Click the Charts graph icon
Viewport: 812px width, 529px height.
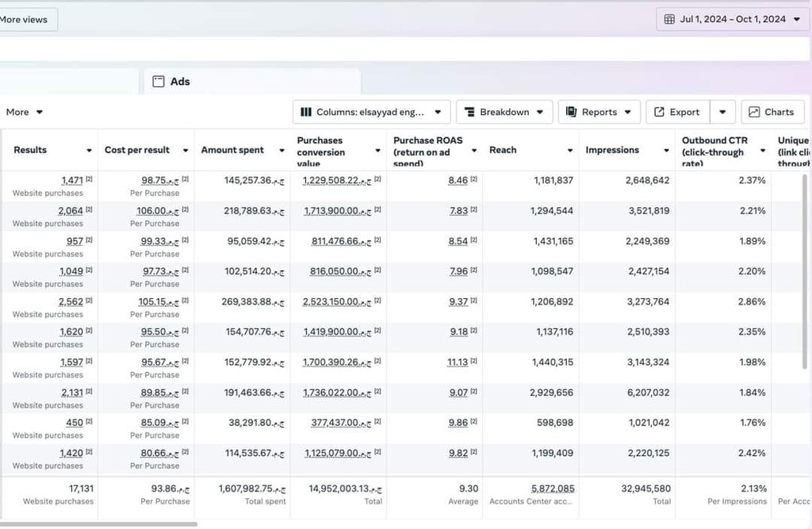pos(754,112)
